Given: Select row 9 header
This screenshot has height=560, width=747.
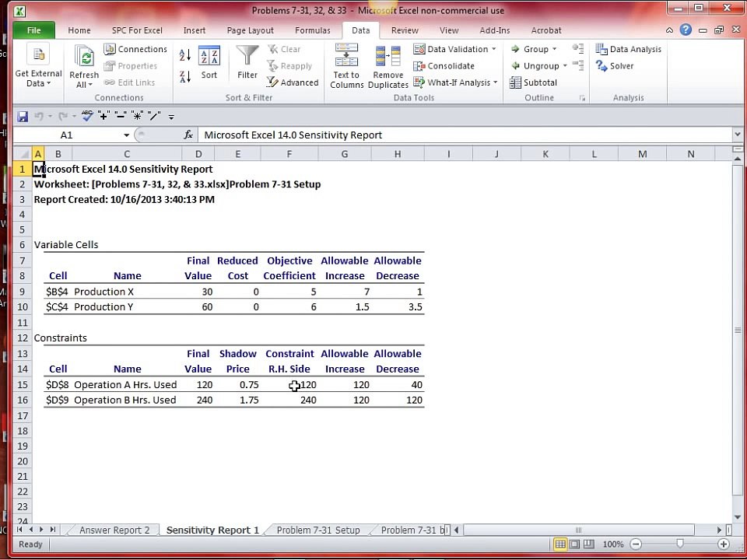Looking at the screenshot, I should (x=23, y=292).
